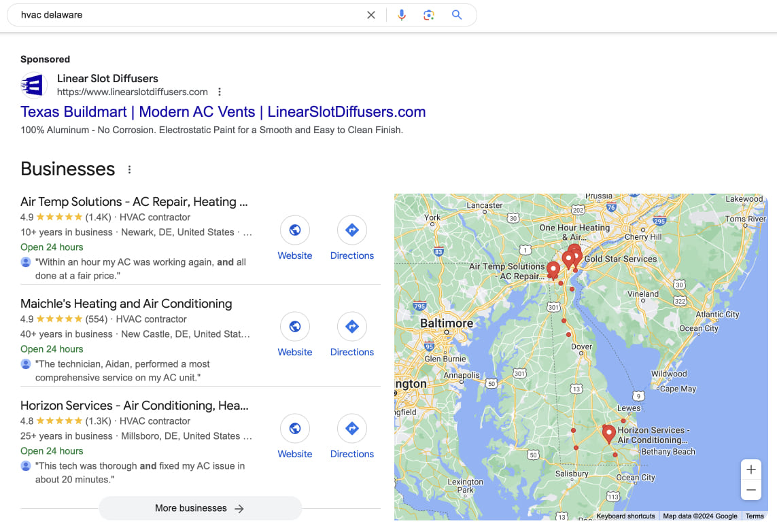Image resolution: width=777 pixels, height=532 pixels.
Task: Open Horizon Services business listing title
Action: pyautogui.click(x=134, y=406)
